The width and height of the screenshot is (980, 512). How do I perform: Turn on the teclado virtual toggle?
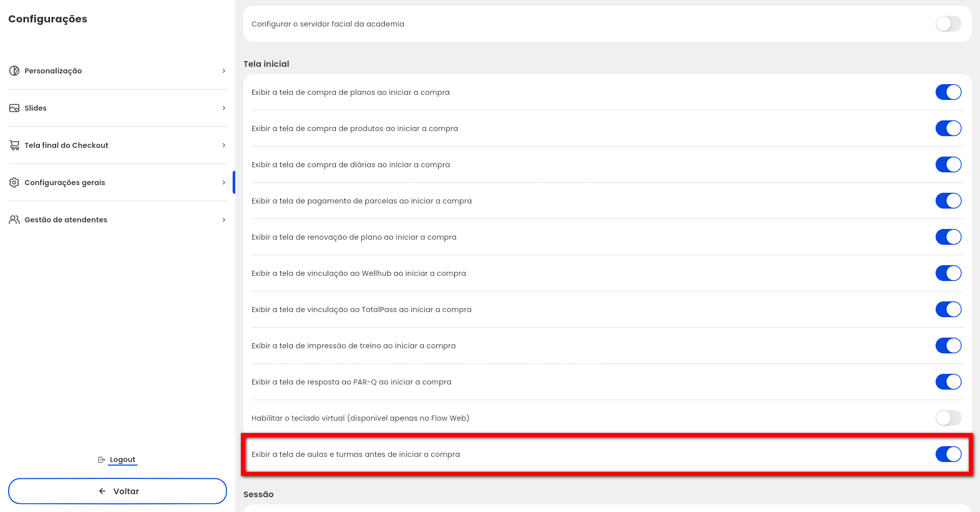click(948, 418)
